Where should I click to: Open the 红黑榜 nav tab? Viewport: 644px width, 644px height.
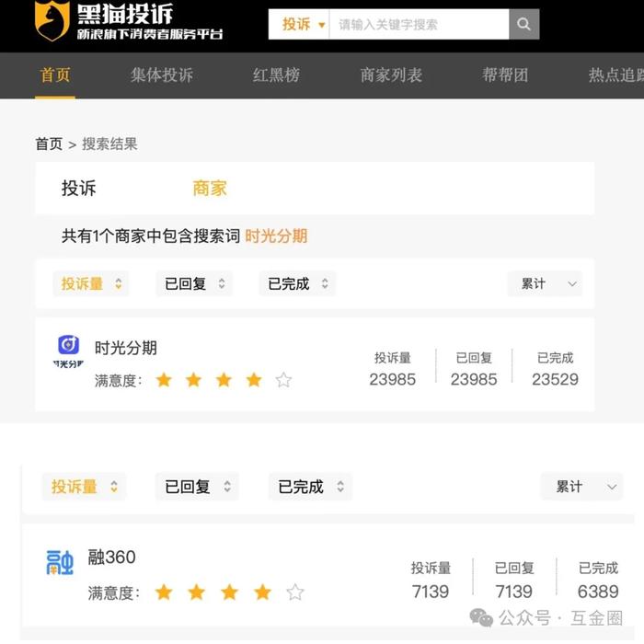point(276,75)
